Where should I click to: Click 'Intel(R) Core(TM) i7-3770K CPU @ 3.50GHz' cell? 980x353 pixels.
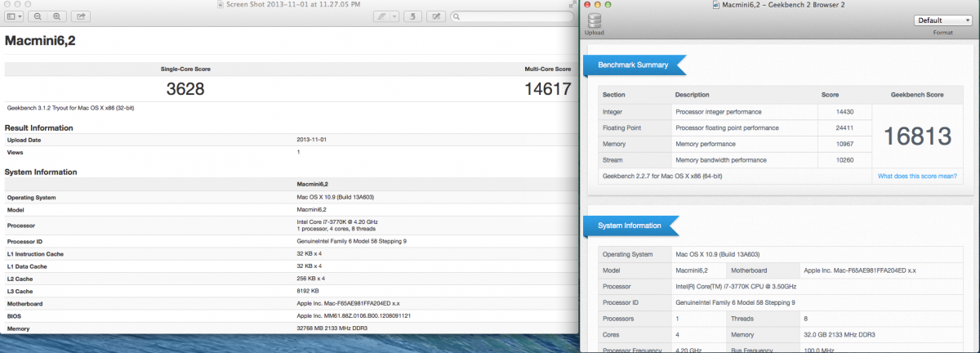736,286
